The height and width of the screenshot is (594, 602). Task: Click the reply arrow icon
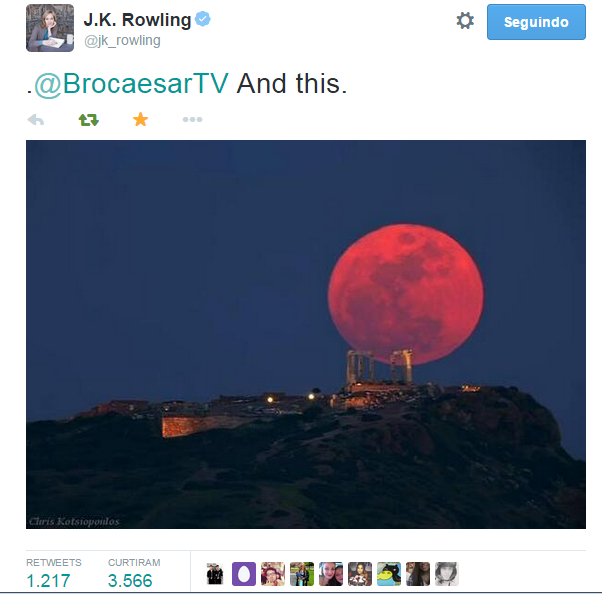[x=36, y=120]
